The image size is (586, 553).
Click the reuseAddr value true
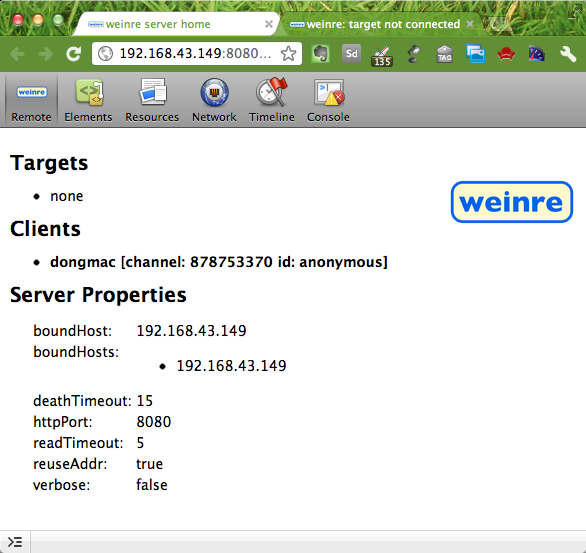pyautogui.click(x=149, y=464)
